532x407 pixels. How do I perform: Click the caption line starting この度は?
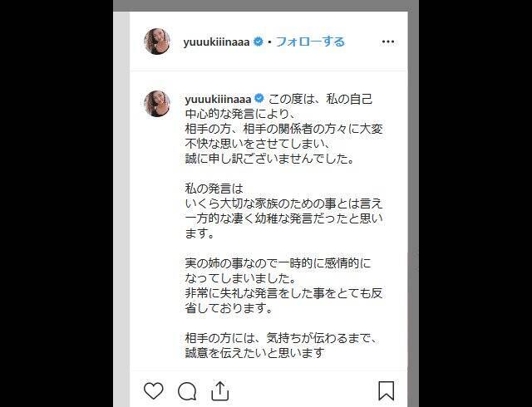[x=321, y=99]
